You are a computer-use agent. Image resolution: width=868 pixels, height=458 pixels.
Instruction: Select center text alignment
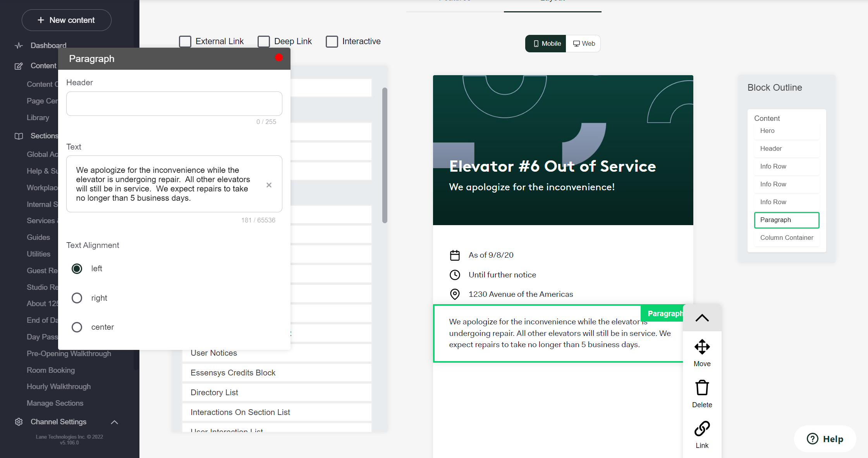pos(77,327)
